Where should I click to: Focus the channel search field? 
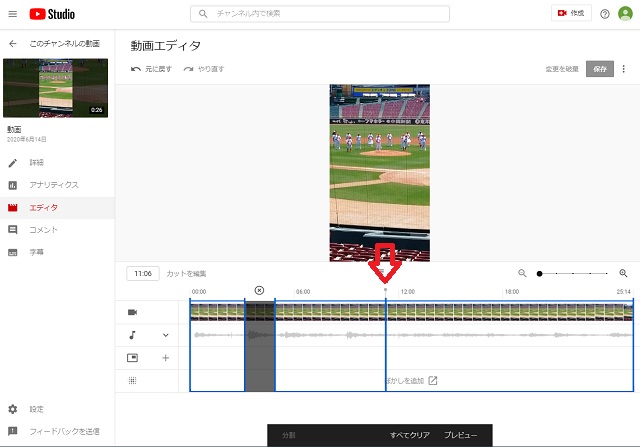(x=320, y=14)
